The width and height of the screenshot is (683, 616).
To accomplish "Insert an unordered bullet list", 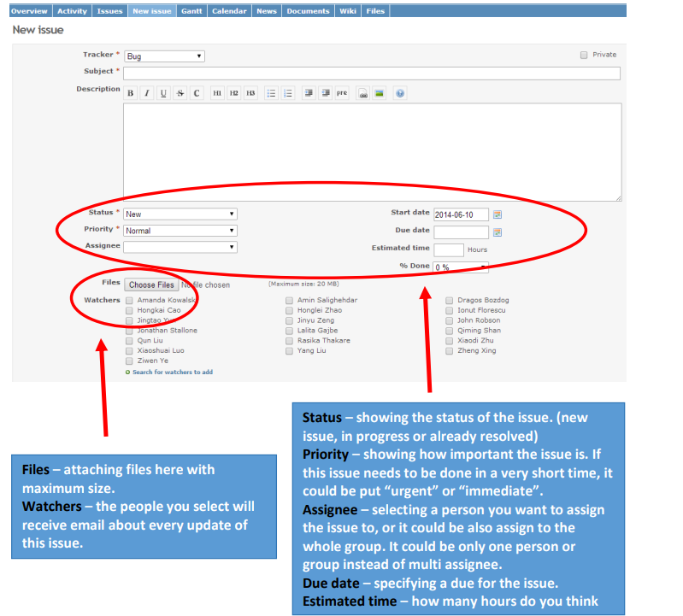I will coord(271,93).
